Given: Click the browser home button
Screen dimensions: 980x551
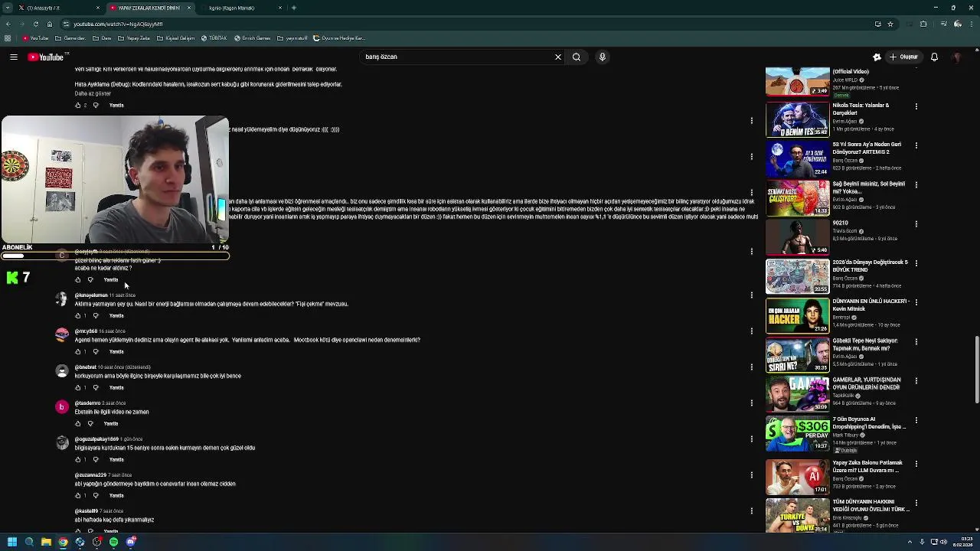Looking at the screenshot, I should coord(50,24).
